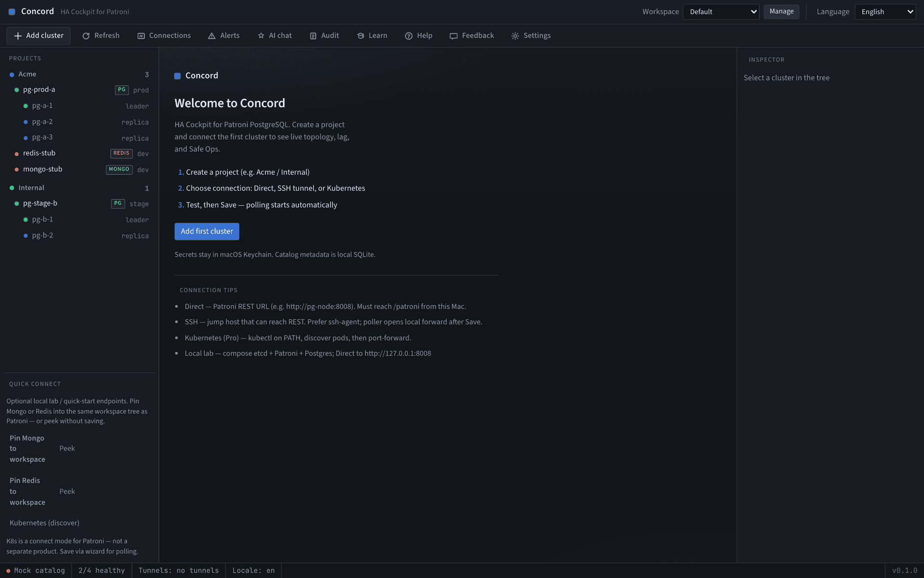Click the blue status dot beside Acme
This screenshot has width=924, height=578.
(x=12, y=75)
